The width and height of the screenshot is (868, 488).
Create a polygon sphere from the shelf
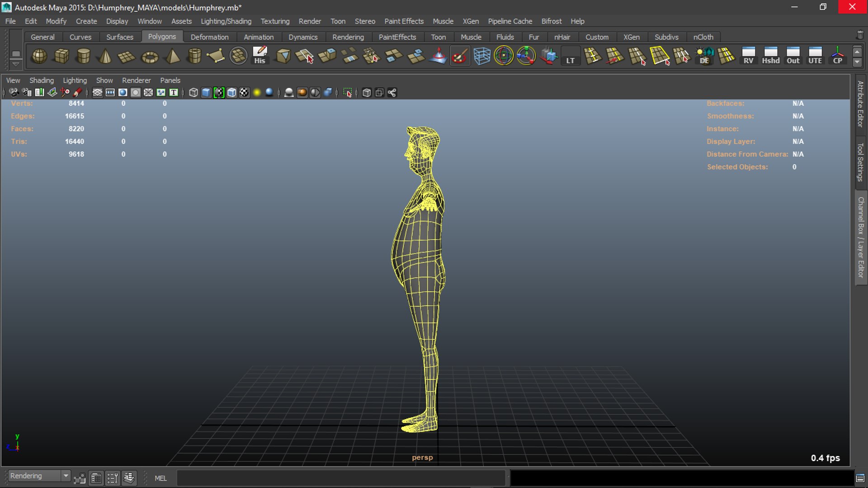click(39, 56)
